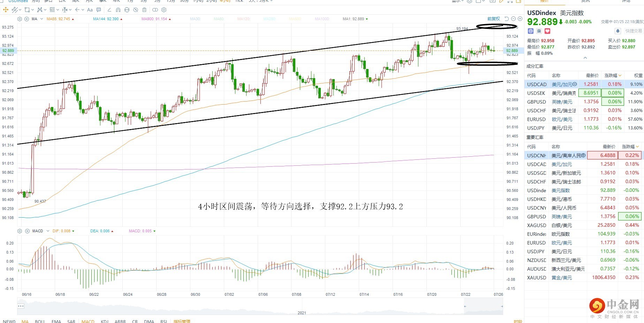The image size is (644, 323).
Task: Hide all drawings with eye-slash icon
Action: 136,10
